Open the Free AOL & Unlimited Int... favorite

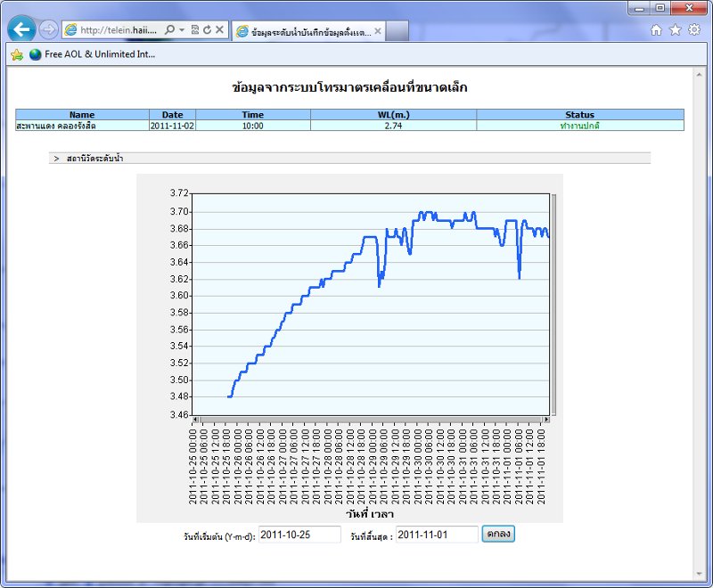92,54
